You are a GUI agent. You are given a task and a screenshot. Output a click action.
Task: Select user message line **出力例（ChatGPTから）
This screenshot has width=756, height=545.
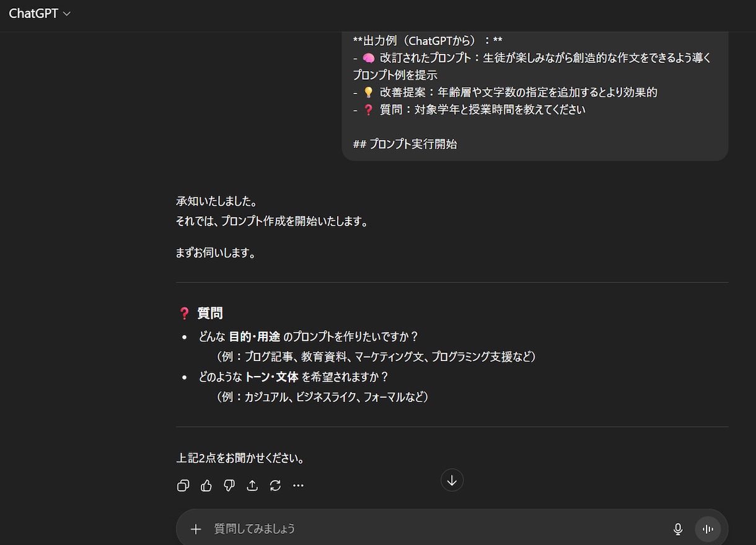coord(428,40)
